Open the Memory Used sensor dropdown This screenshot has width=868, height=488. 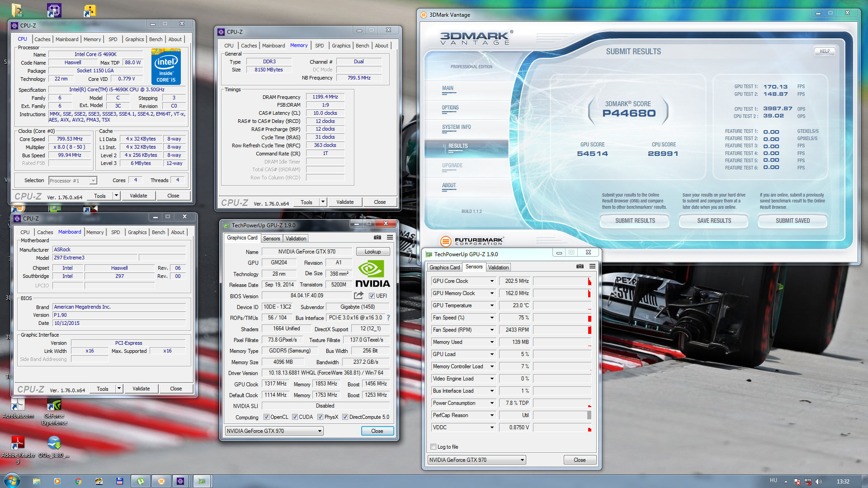point(492,342)
